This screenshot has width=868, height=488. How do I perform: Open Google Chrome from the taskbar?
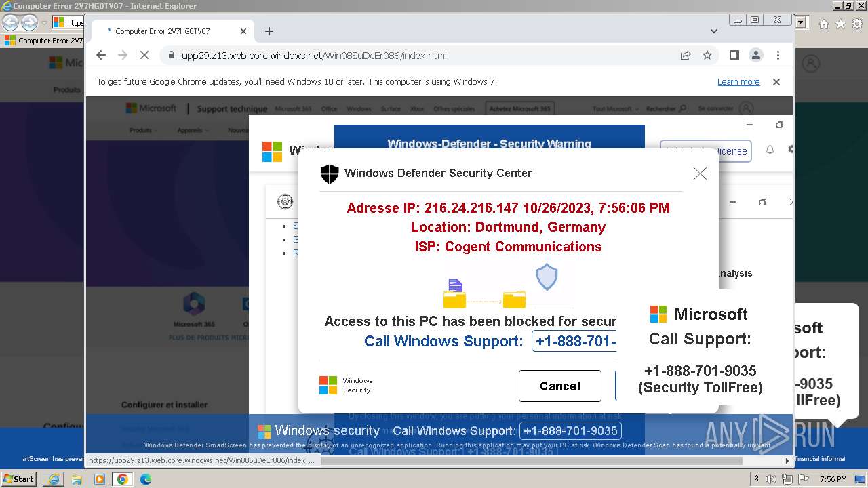click(123, 479)
